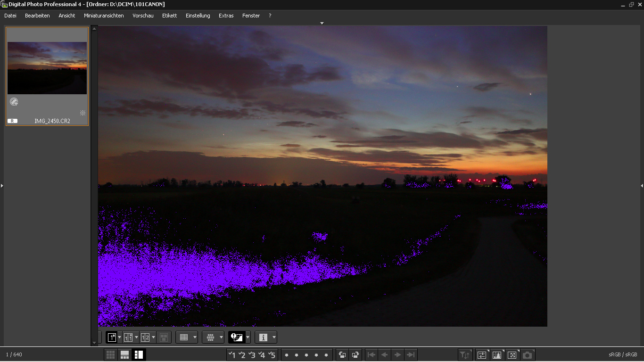644x362 pixels.
Task: Open the image info display dropdown
Action: tap(274, 337)
